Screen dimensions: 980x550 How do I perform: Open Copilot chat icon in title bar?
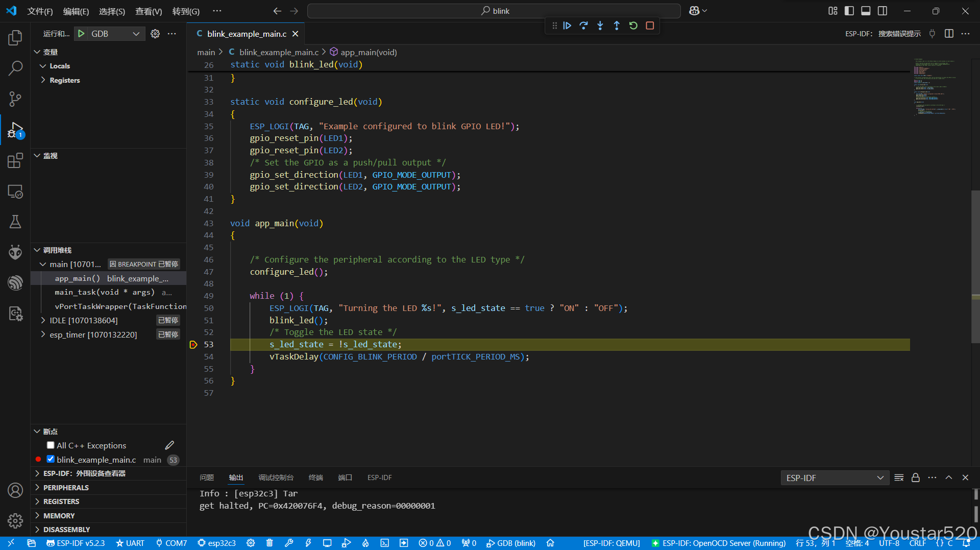tap(694, 11)
